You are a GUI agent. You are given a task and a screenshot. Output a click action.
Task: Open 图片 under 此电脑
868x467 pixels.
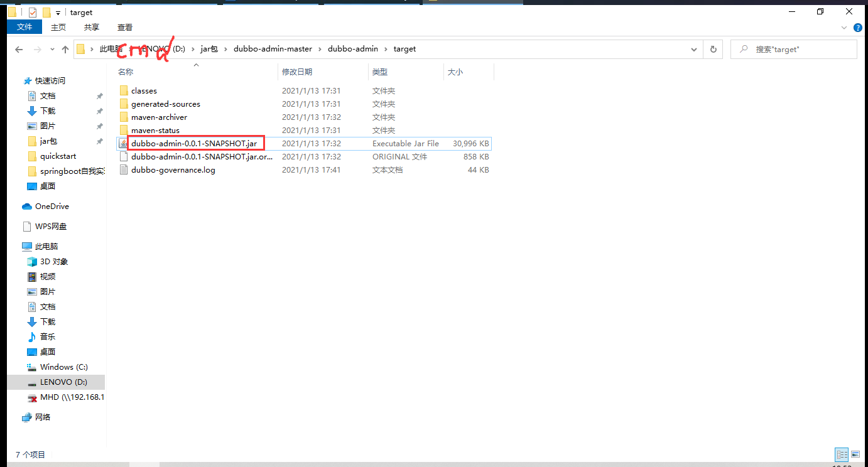[x=48, y=292]
